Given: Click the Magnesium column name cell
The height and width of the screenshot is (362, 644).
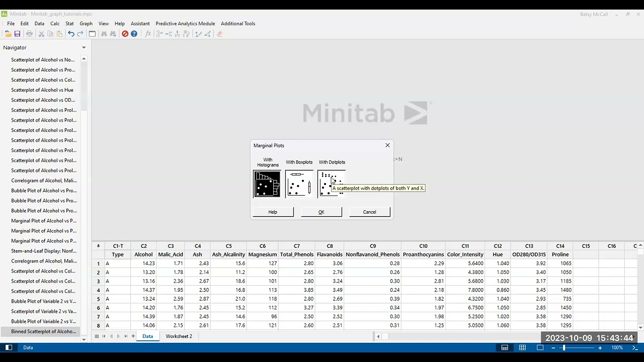Looking at the screenshot, I should [263, 254].
